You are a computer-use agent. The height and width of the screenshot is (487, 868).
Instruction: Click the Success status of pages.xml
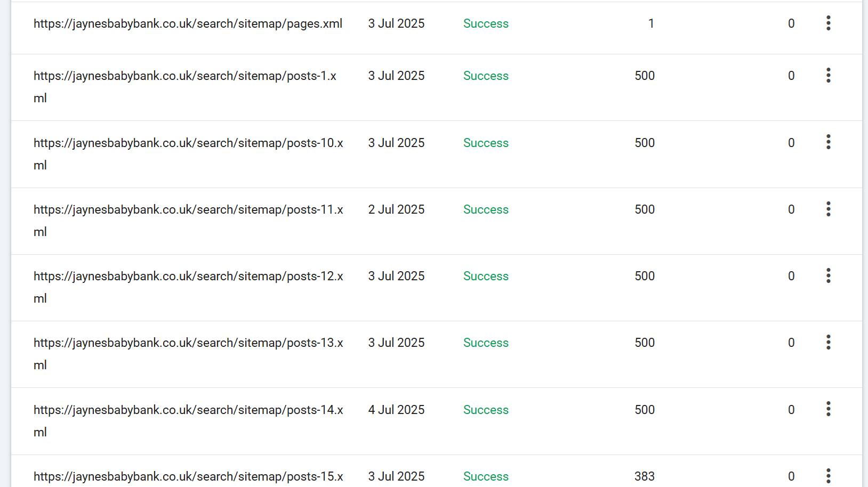[x=486, y=23]
